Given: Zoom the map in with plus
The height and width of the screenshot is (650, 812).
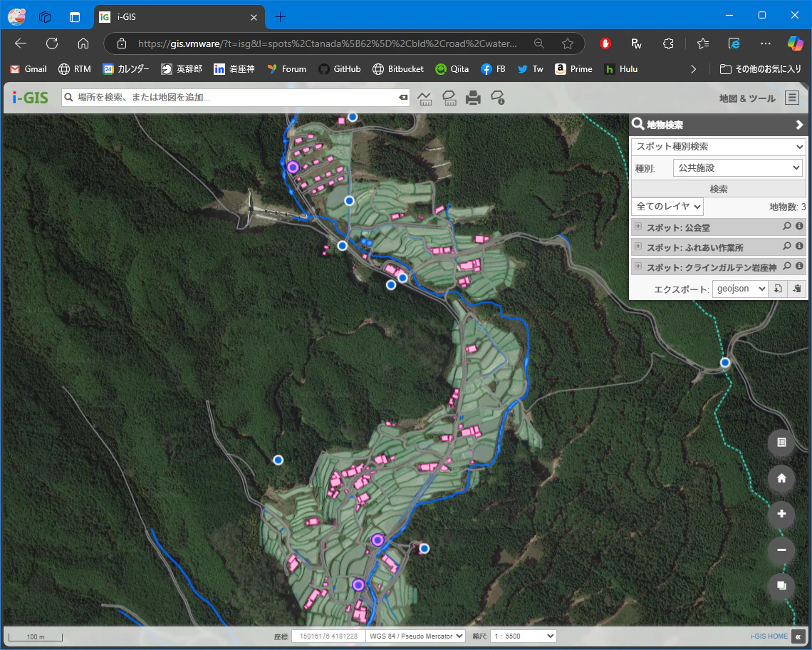Looking at the screenshot, I should coord(781,514).
